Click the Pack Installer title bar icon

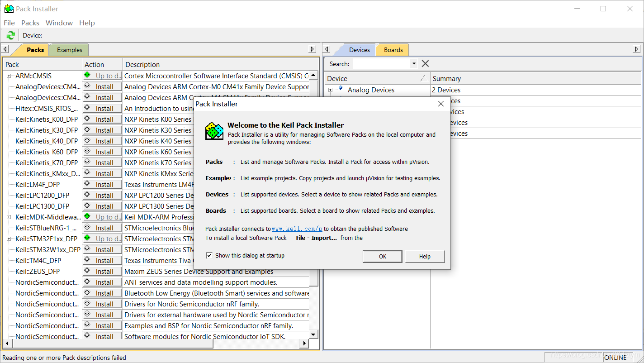(x=9, y=9)
